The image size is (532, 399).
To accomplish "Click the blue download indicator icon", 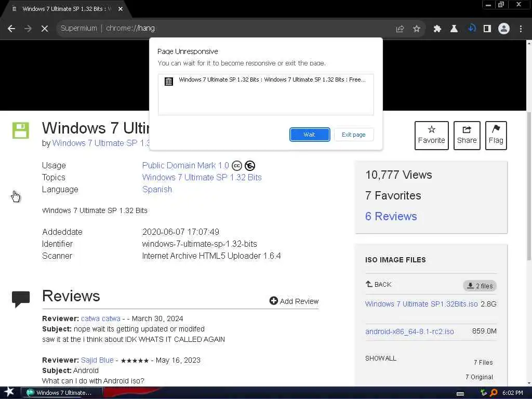I will pos(472,28).
